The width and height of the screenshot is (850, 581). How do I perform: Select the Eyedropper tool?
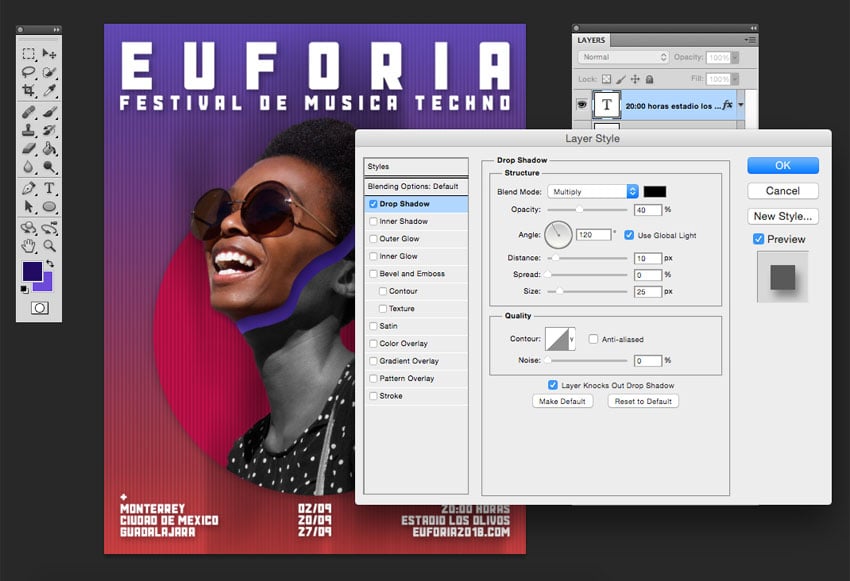pos(49,91)
